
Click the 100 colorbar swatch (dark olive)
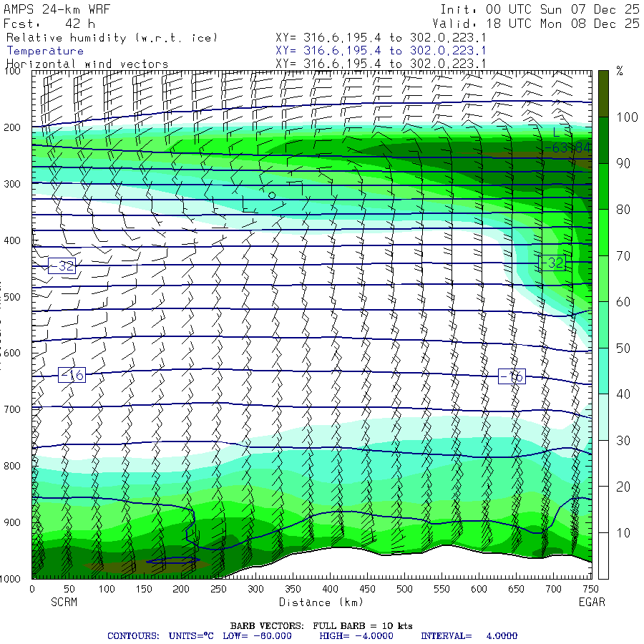pyautogui.click(x=603, y=94)
